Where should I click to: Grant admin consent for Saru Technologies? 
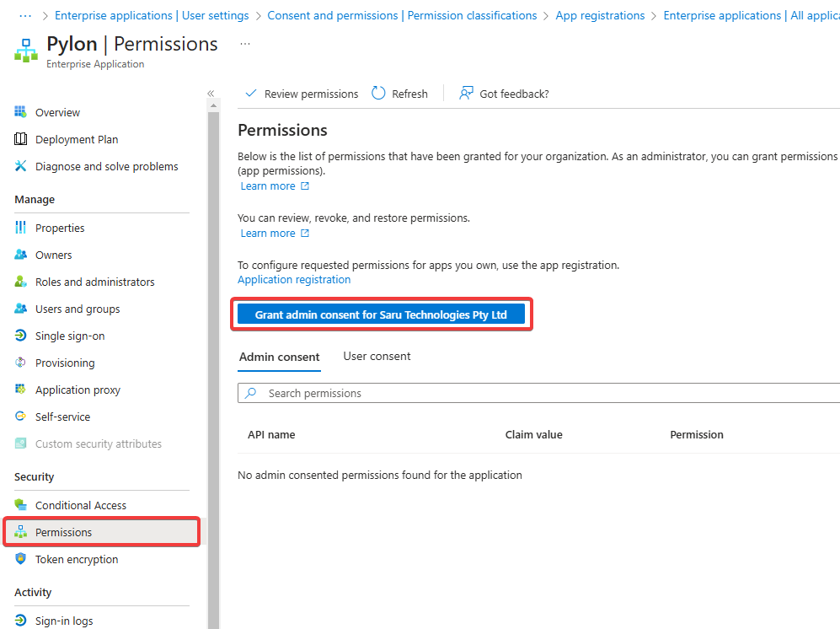tap(381, 314)
